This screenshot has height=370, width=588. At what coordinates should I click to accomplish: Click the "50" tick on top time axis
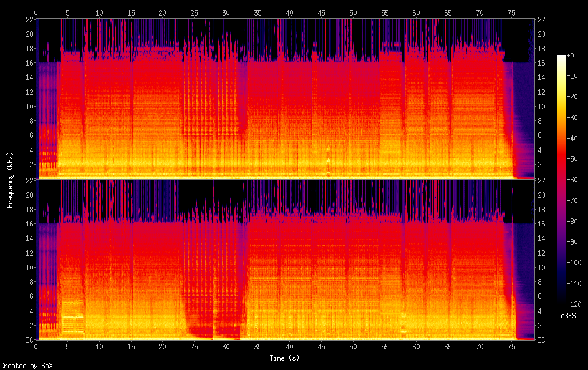(x=353, y=12)
